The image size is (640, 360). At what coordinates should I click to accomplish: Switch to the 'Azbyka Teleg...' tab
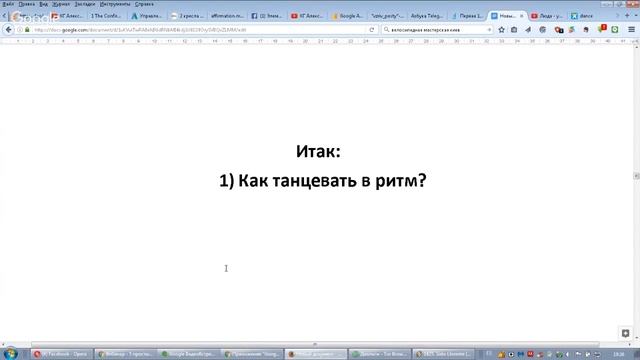pos(427,16)
